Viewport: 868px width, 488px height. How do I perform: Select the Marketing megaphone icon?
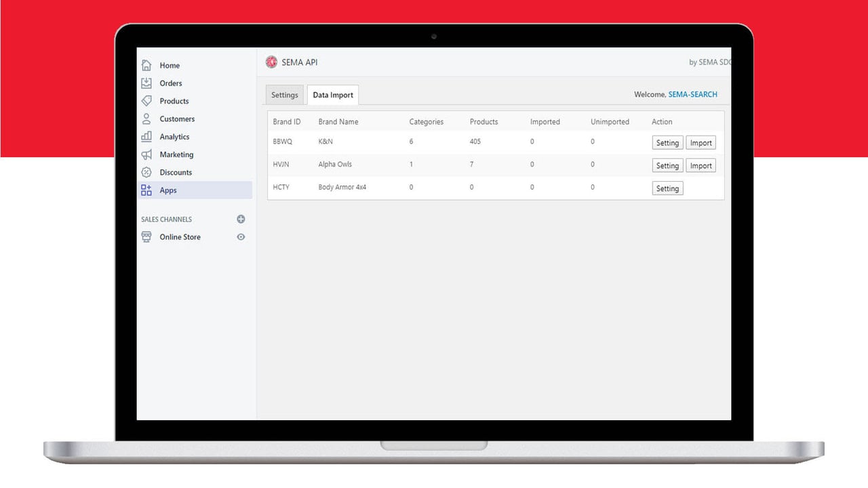tap(146, 155)
